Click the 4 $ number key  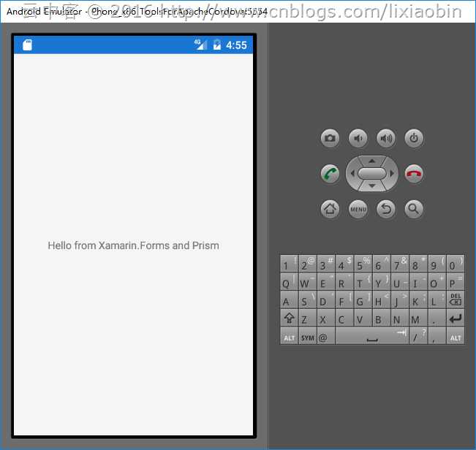tap(344, 264)
